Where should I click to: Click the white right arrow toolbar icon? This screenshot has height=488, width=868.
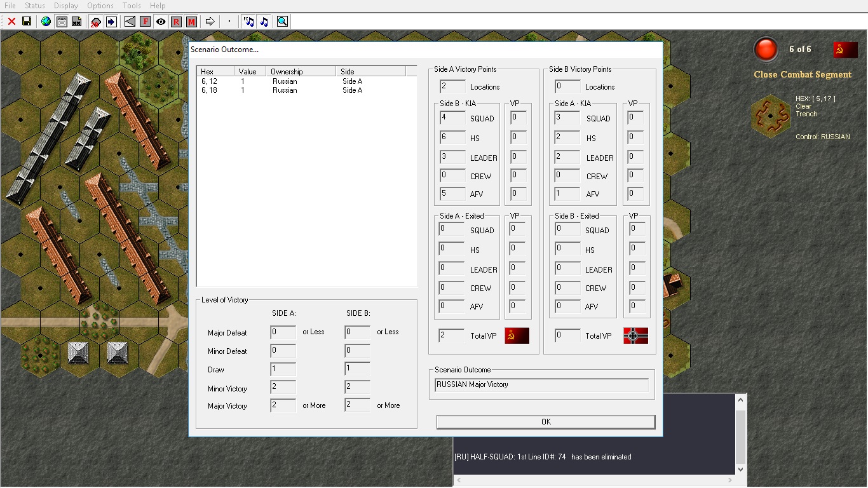[210, 22]
